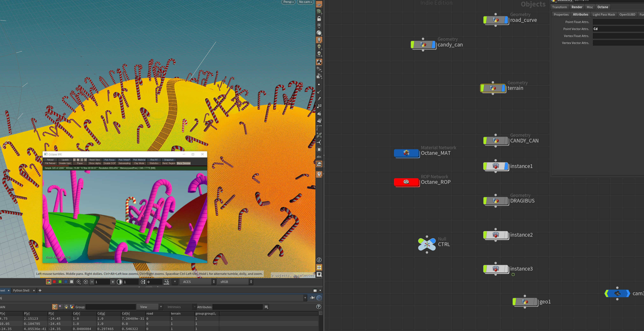Select the CTRL null node icon

pyautogui.click(x=427, y=244)
